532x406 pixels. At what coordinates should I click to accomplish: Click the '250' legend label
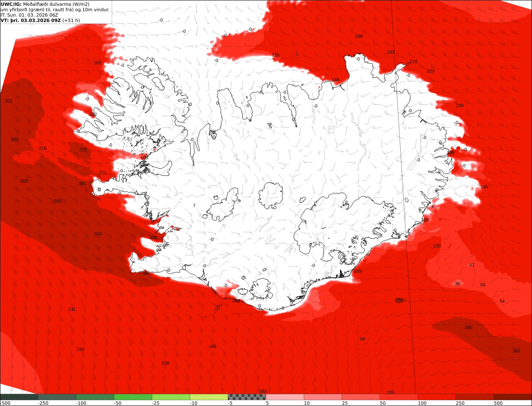click(x=460, y=403)
